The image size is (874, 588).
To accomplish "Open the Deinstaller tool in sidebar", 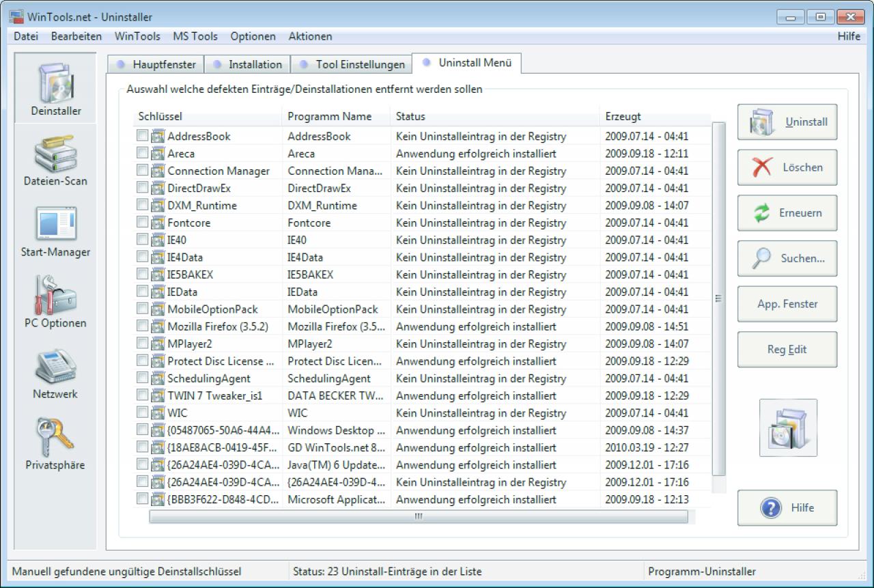I will tap(56, 89).
